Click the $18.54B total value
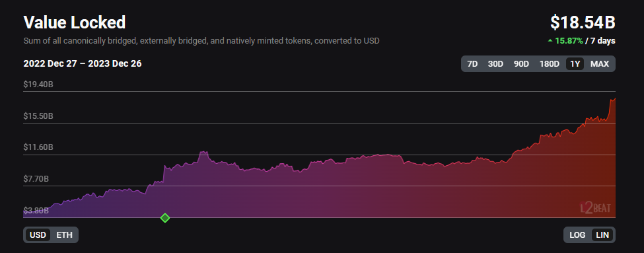Viewport: 644px width, 253px height. coord(583,22)
